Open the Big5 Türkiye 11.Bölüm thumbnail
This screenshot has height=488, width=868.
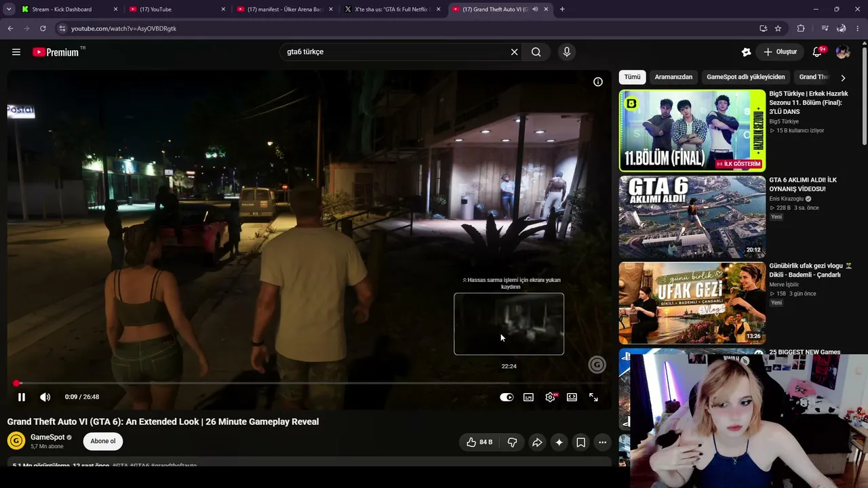[692, 131]
